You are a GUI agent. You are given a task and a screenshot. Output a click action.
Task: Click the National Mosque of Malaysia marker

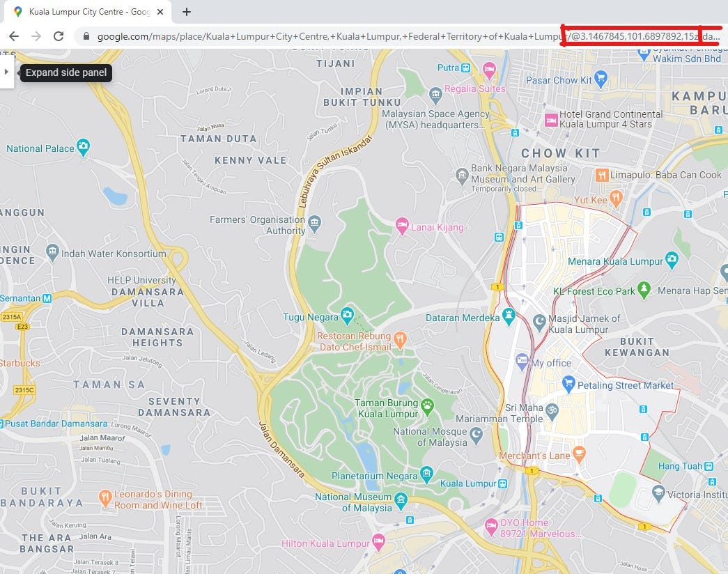coord(477,435)
